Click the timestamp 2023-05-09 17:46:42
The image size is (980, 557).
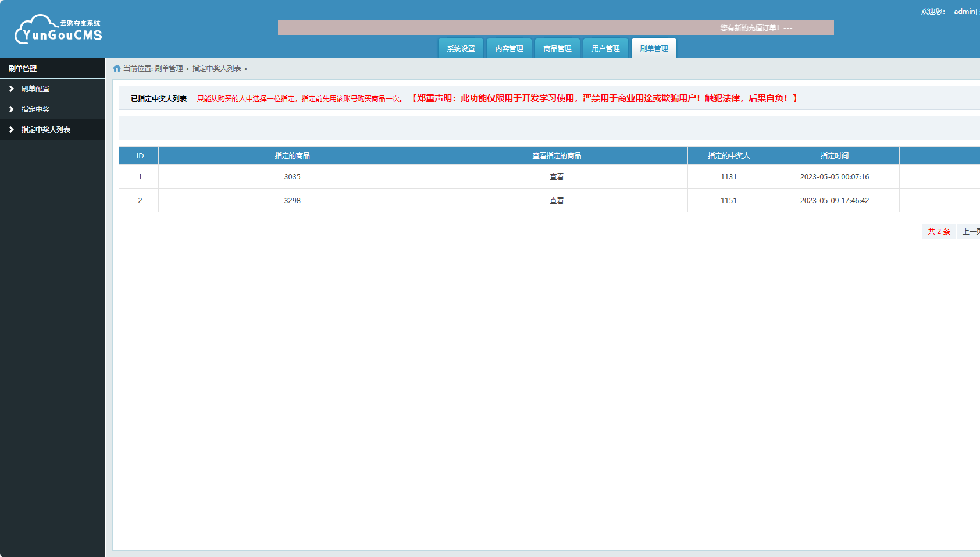(834, 201)
